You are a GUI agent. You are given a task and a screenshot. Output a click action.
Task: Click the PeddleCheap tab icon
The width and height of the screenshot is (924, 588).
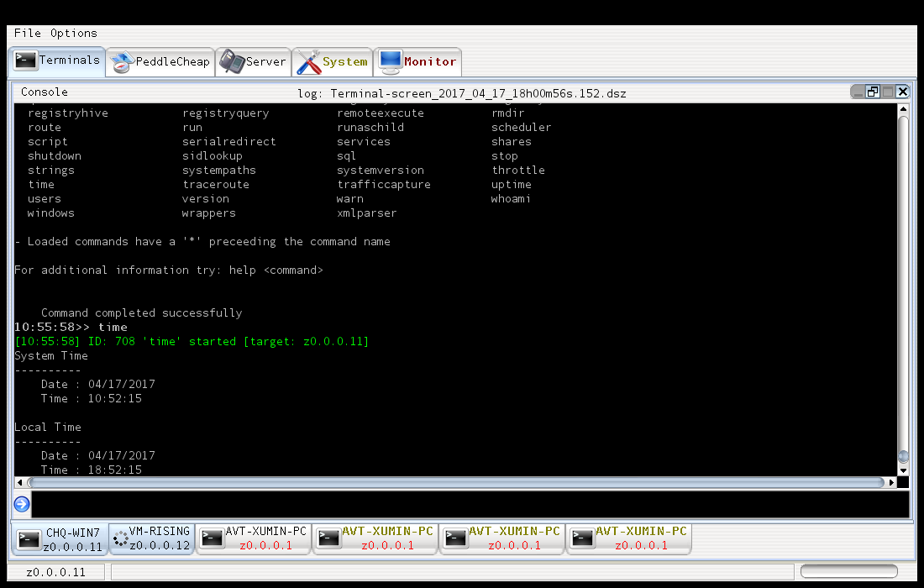point(123,62)
